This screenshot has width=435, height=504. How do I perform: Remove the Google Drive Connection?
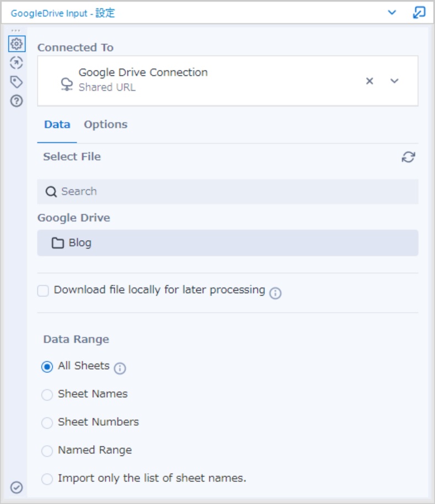(x=370, y=81)
